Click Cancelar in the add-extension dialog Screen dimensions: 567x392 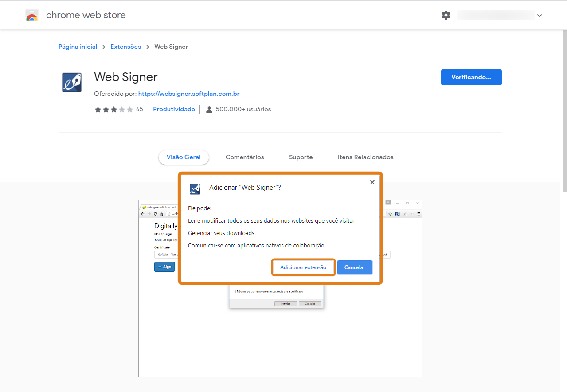[x=355, y=267]
